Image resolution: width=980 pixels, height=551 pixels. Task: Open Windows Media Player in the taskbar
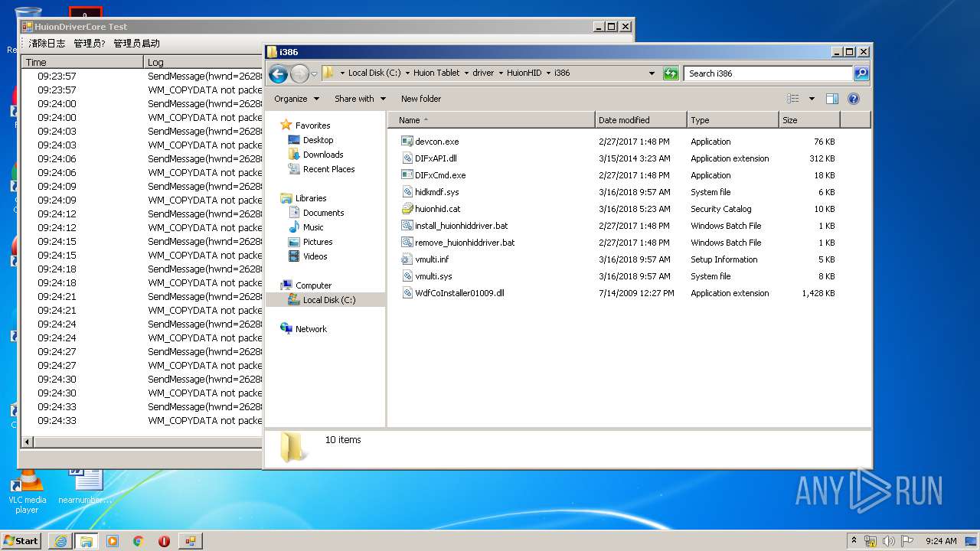point(113,541)
